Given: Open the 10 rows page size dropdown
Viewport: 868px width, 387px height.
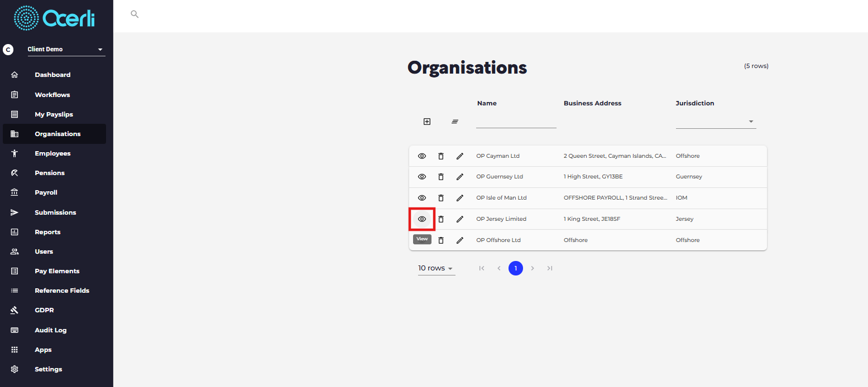Looking at the screenshot, I should (x=436, y=268).
